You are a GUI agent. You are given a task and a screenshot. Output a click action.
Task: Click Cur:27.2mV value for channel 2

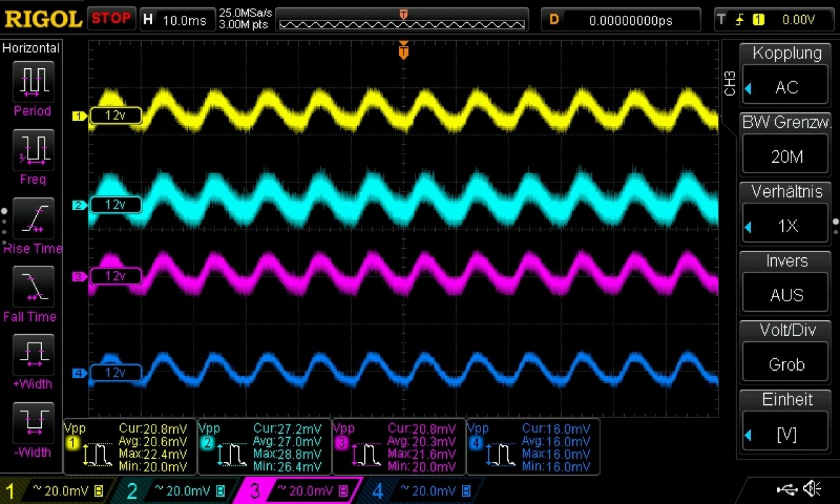287,429
